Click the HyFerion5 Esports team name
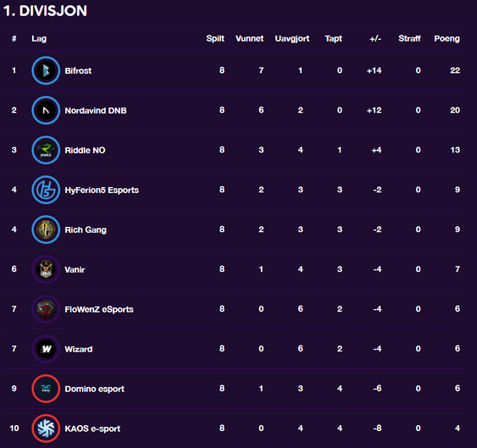477x448 pixels. [x=102, y=190]
